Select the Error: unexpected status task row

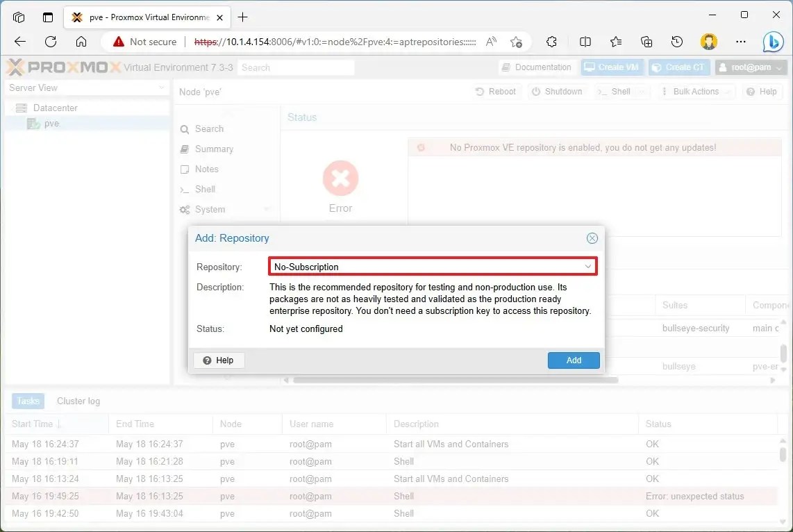pyautogui.click(x=392, y=496)
